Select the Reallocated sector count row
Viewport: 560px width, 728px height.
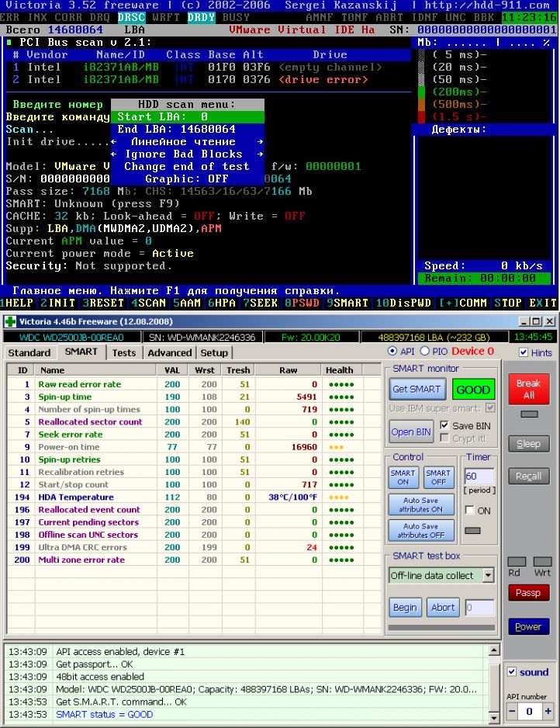pos(194,421)
